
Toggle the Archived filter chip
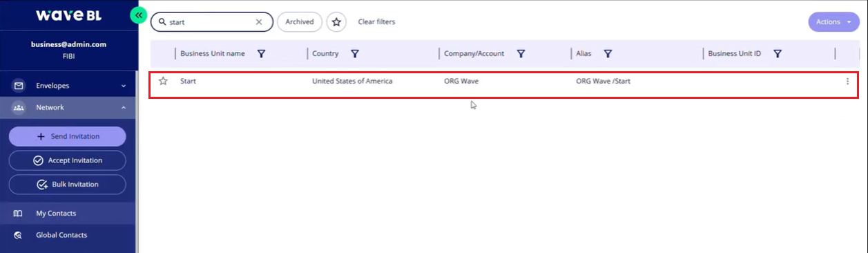coord(300,22)
